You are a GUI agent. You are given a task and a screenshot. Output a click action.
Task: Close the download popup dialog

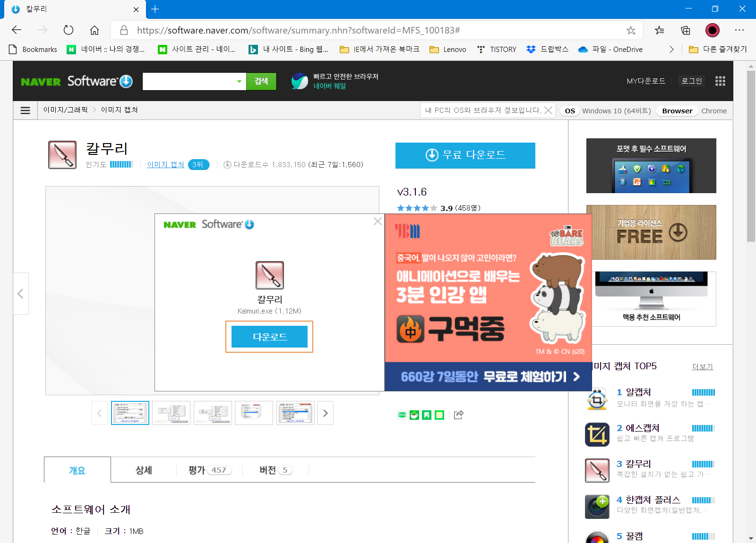coord(378,221)
